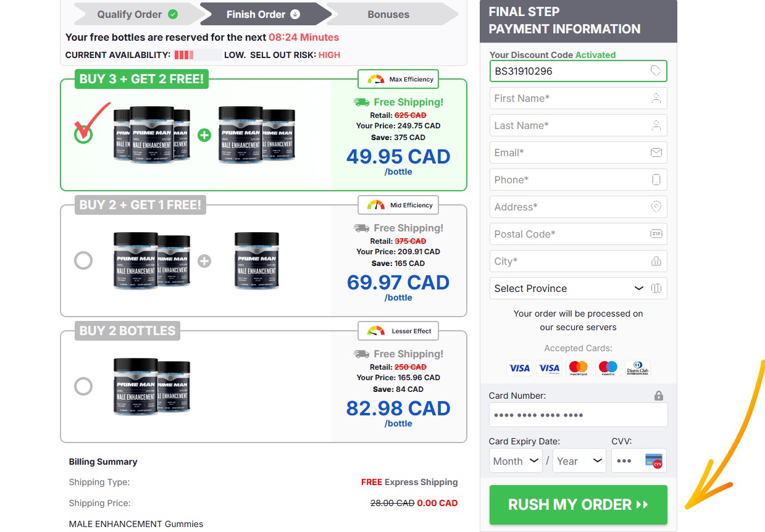Click the Maestro card logo
Image resolution: width=765 pixels, height=532 pixels.
click(608, 368)
